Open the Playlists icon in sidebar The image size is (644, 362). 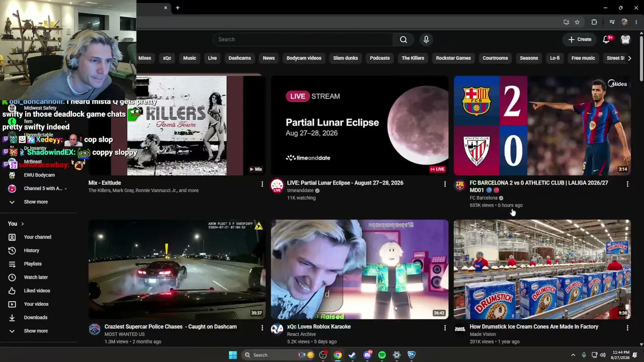click(12, 264)
